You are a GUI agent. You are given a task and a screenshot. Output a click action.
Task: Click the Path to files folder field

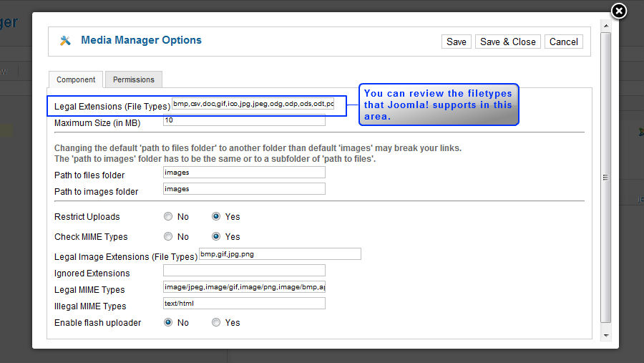(x=244, y=173)
